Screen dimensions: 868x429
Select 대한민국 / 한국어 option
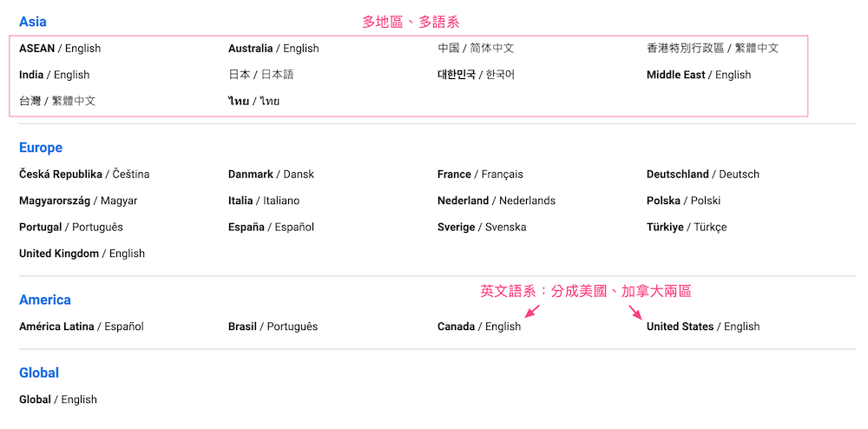coord(476,75)
